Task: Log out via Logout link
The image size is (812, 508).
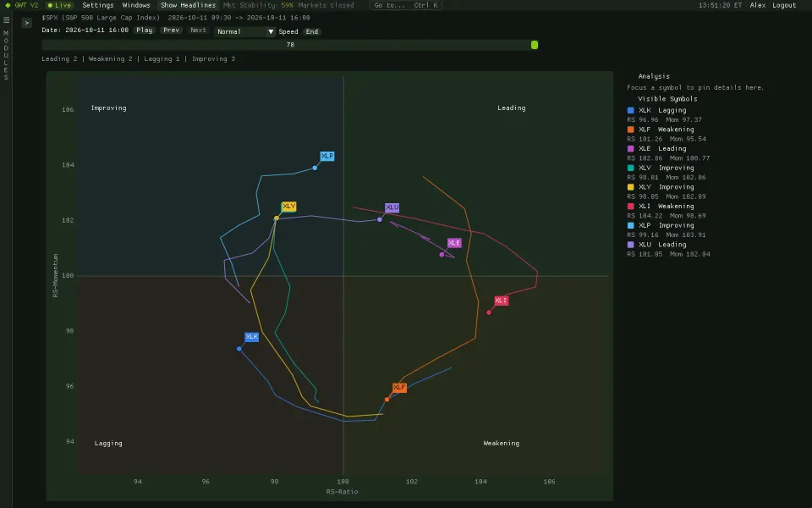Action: (784, 5)
